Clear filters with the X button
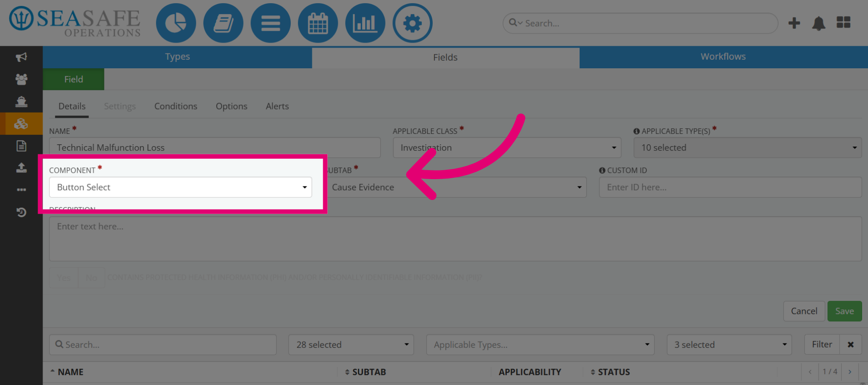The image size is (868, 385). (851, 345)
